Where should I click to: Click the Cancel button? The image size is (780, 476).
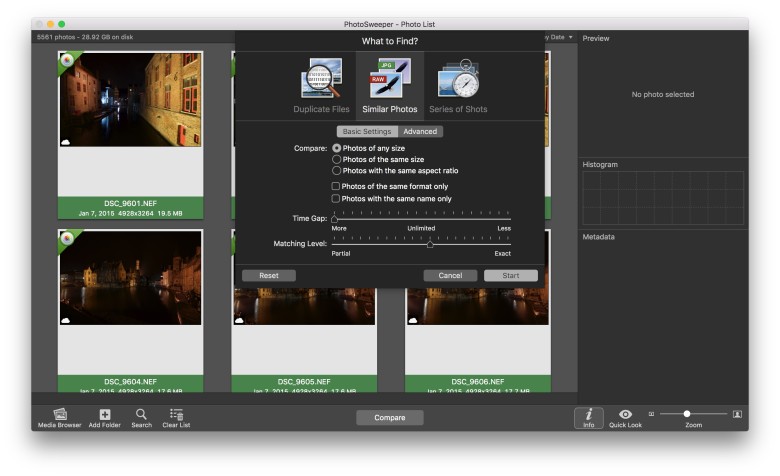(x=450, y=276)
